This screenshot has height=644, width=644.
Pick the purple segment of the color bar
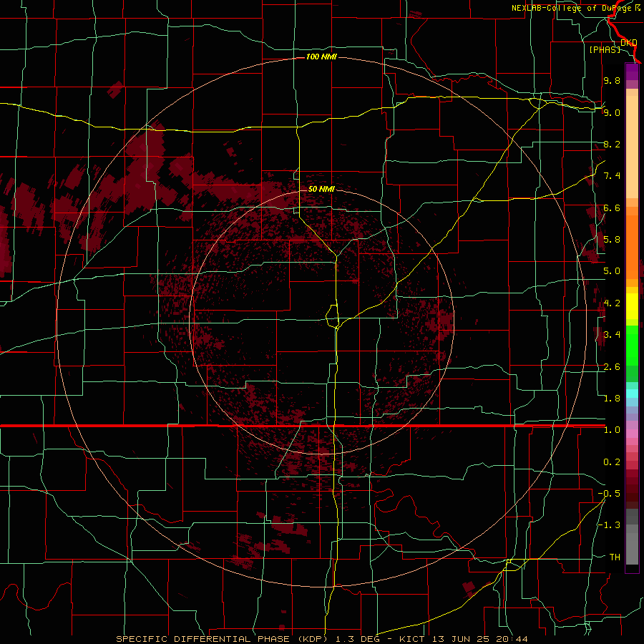pyautogui.click(x=632, y=72)
